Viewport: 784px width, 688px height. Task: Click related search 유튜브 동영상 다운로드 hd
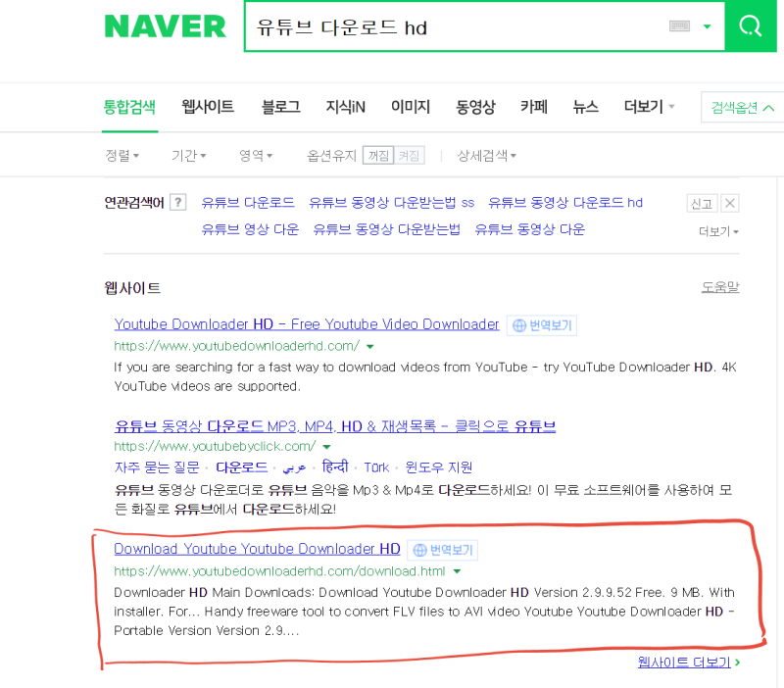pyautogui.click(x=565, y=203)
